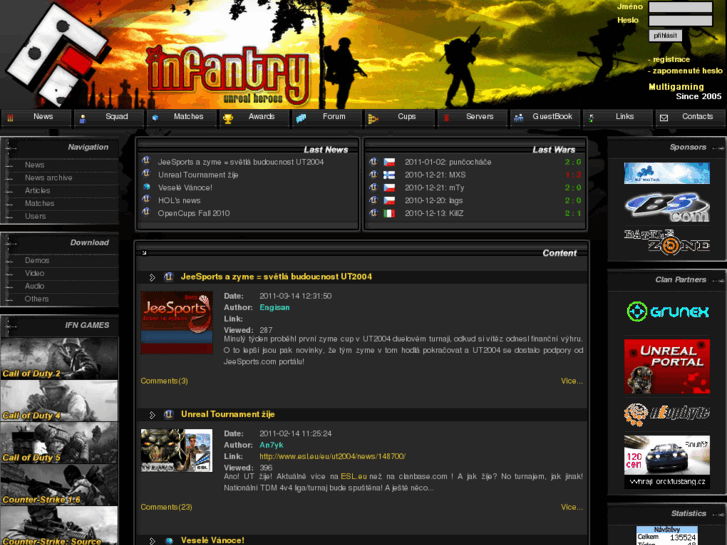Screen dimensions: 727x545
Task: Click the Italian flag beside KillZ war
Action: [x=389, y=213]
